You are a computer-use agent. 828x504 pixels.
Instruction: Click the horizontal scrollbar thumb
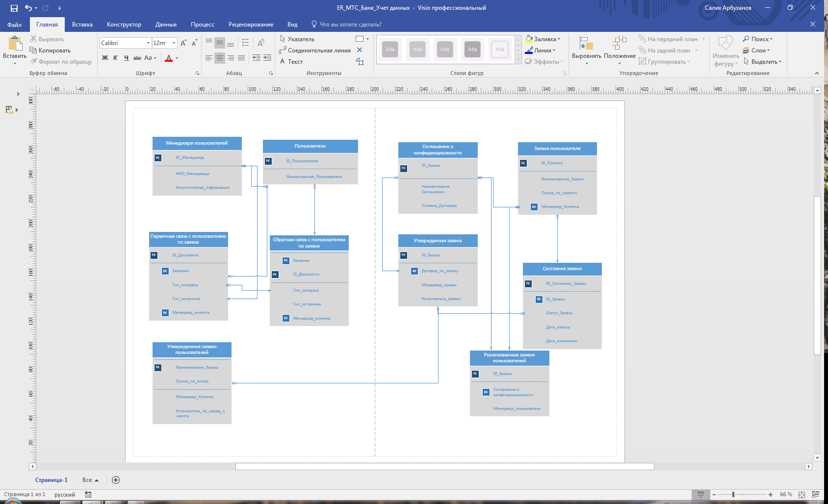pos(444,466)
